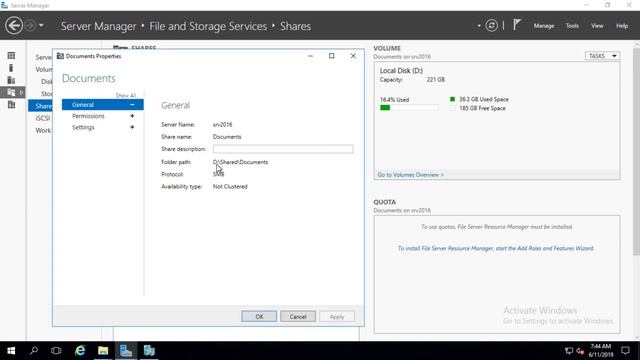This screenshot has width=640, height=360.
Task: Click the OK button
Action: [x=259, y=316]
